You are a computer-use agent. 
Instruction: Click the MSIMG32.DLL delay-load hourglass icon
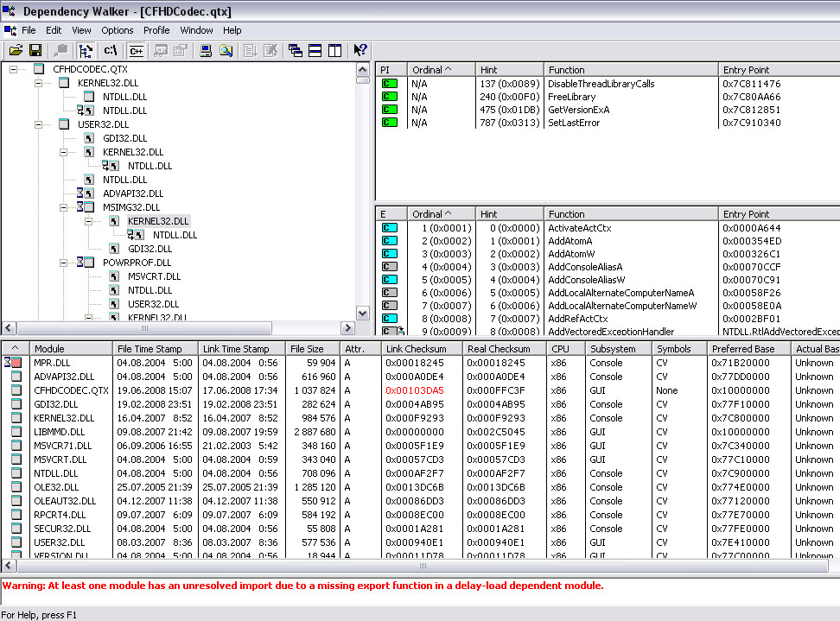80,207
